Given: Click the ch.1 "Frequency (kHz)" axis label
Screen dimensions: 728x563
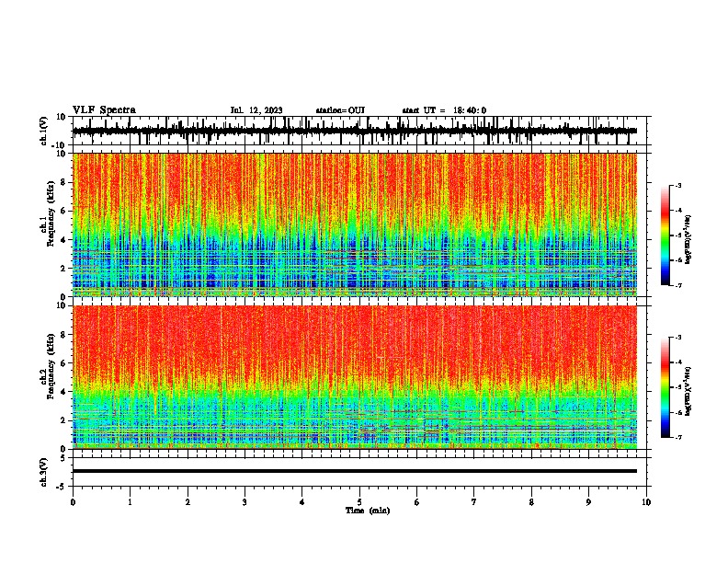Looking at the screenshot, I should (x=51, y=214).
